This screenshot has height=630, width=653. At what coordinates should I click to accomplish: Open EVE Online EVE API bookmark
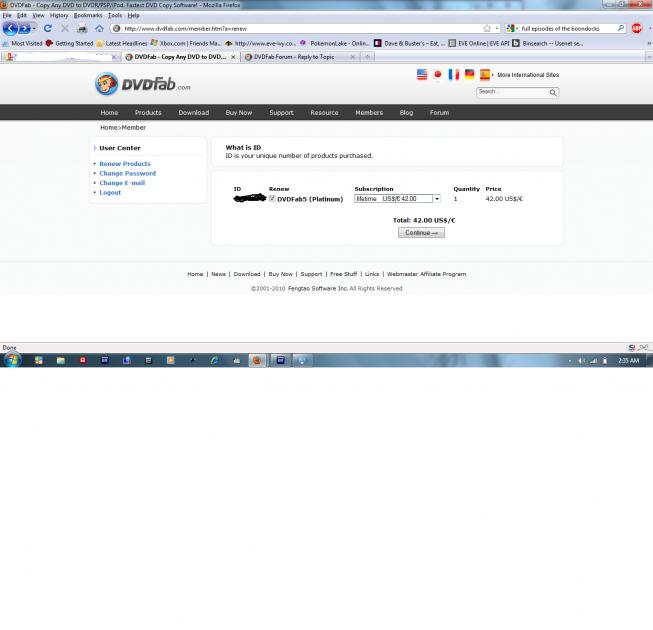(x=479, y=43)
